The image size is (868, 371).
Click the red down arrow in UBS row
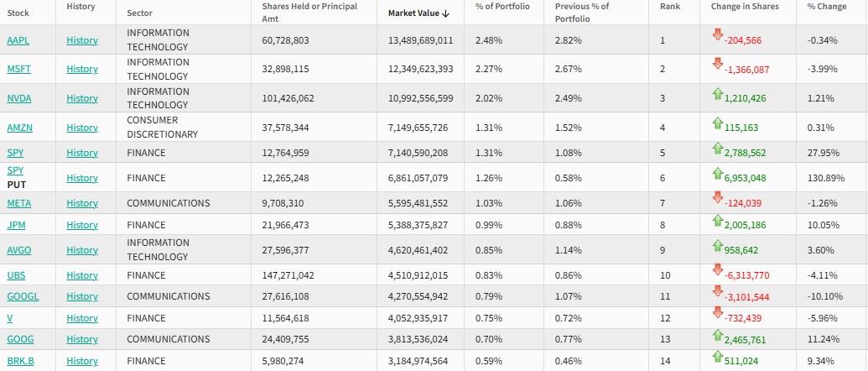[717, 269]
